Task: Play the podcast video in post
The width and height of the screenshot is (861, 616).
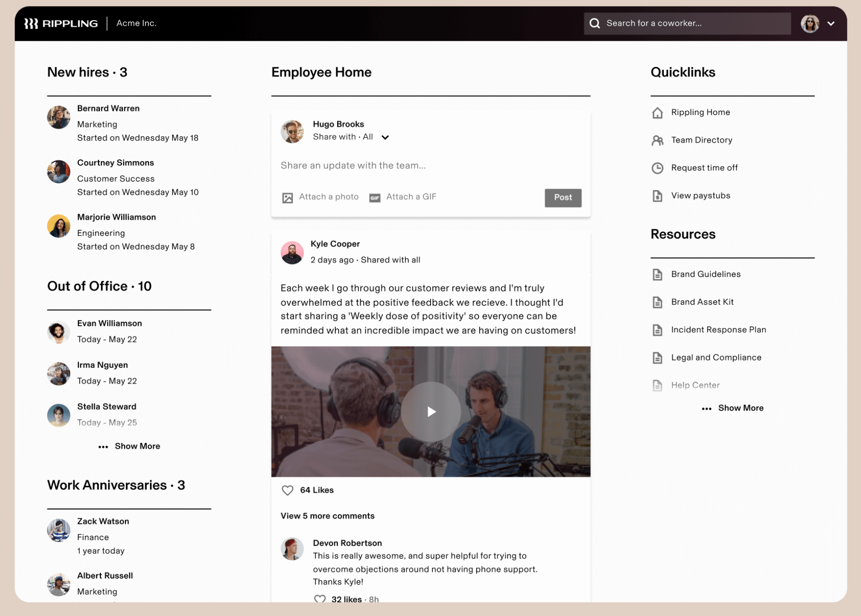Action: click(x=430, y=412)
